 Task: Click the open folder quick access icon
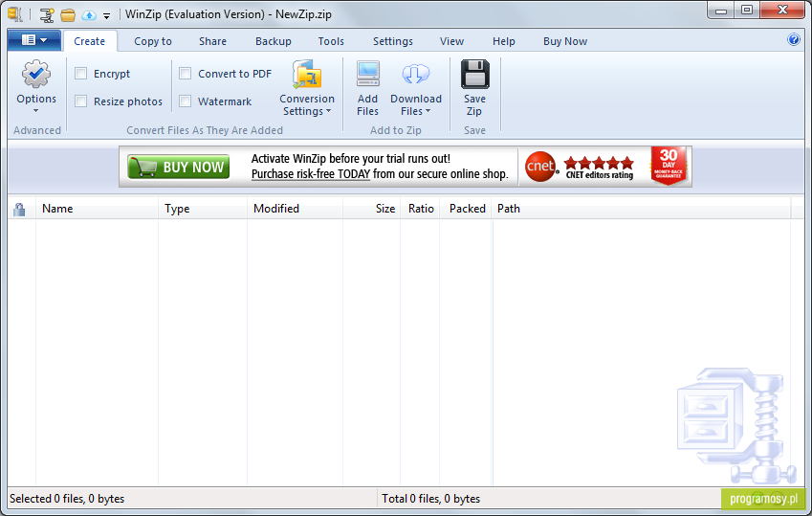pyautogui.click(x=68, y=15)
